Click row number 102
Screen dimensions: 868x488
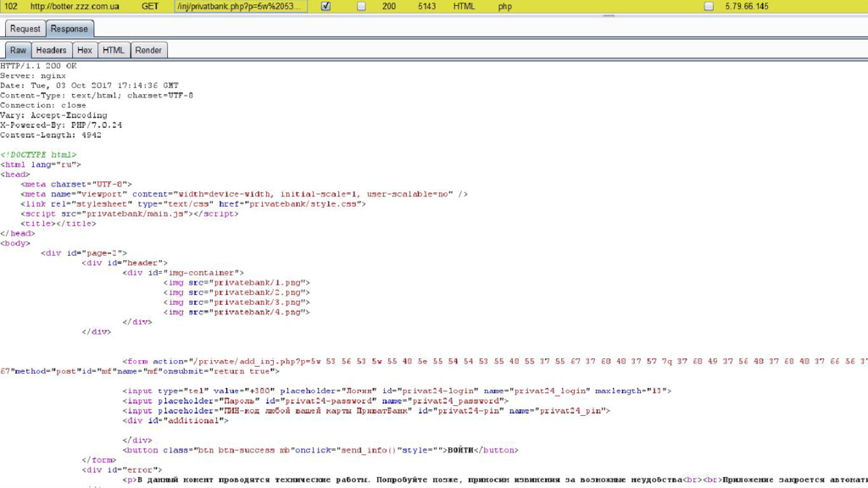point(10,7)
